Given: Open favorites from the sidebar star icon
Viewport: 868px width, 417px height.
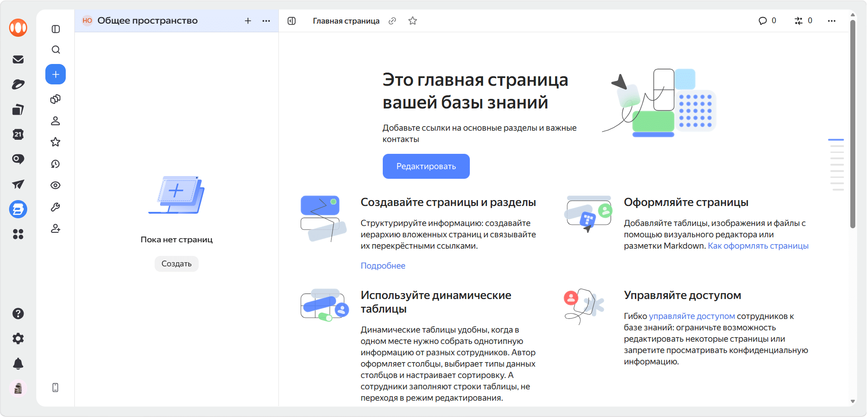Looking at the screenshot, I should click(x=56, y=142).
